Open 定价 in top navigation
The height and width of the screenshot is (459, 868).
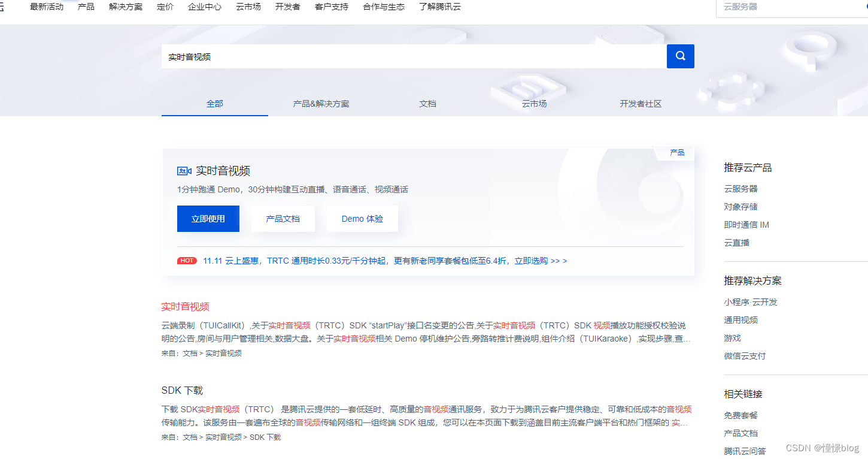point(165,7)
